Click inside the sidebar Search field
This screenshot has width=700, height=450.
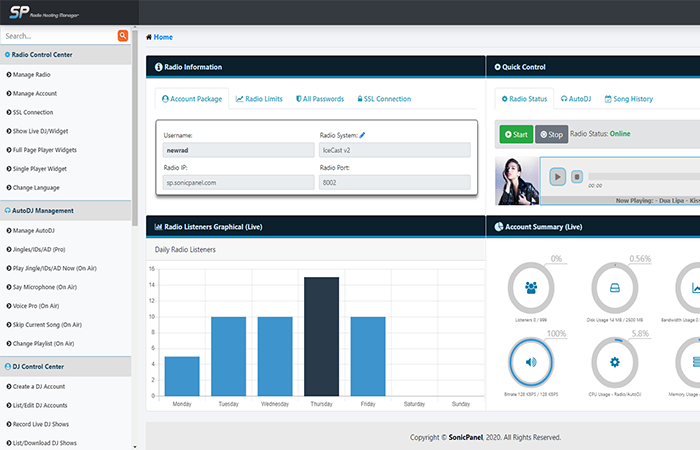[x=58, y=36]
